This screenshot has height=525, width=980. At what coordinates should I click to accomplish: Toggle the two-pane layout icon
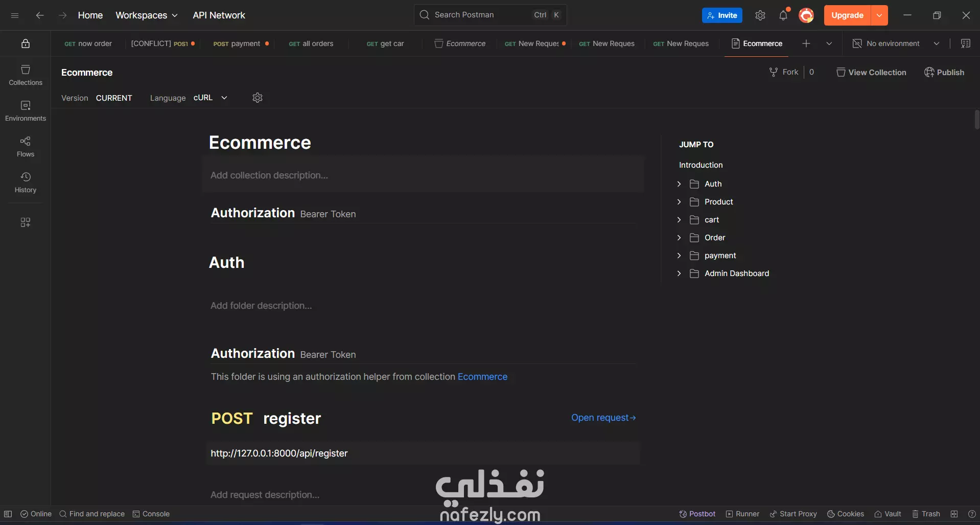(x=954, y=514)
